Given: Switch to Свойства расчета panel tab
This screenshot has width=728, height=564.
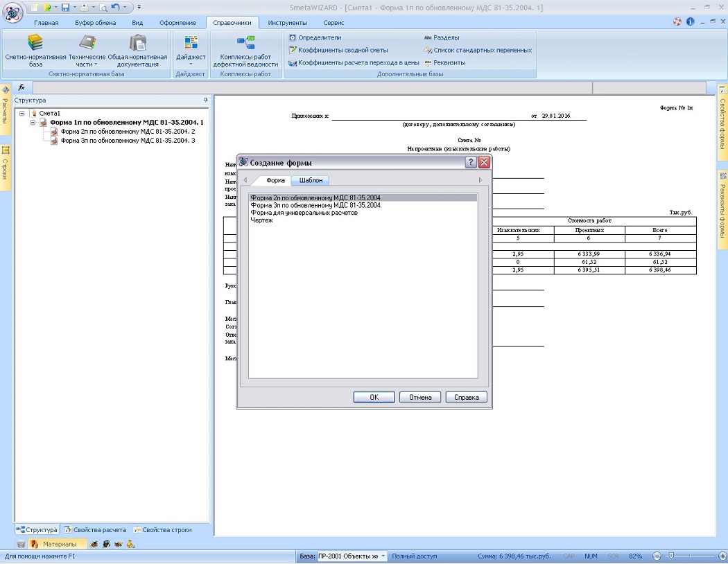Looking at the screenshot, I should coord(95,530).
